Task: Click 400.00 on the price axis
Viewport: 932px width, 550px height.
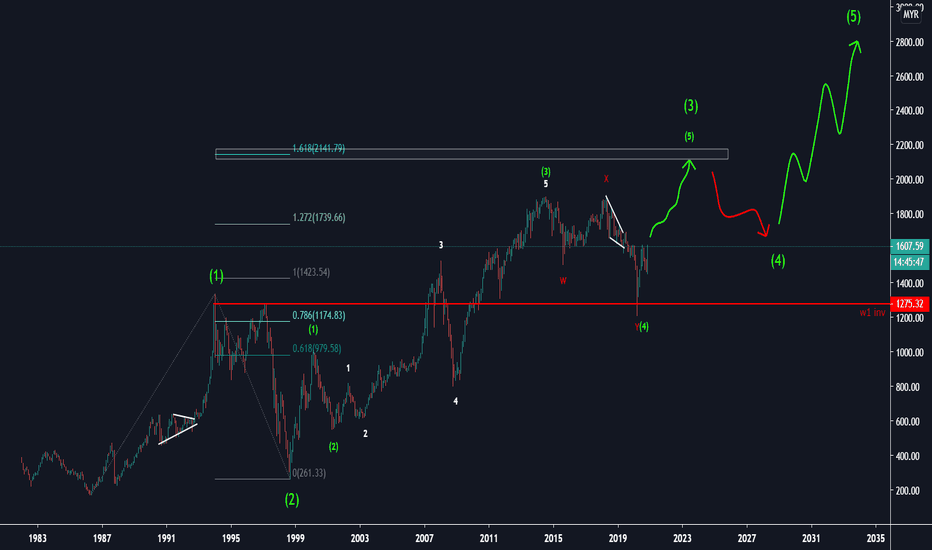Action: click(910, 456)
